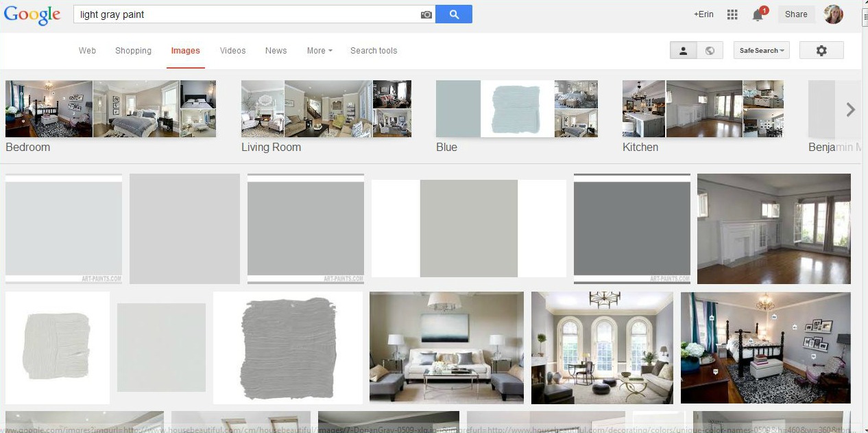This screenshot has width=868, height=433.
Task: Show personal results with the person toggle
Action: [x=683, y=50]
